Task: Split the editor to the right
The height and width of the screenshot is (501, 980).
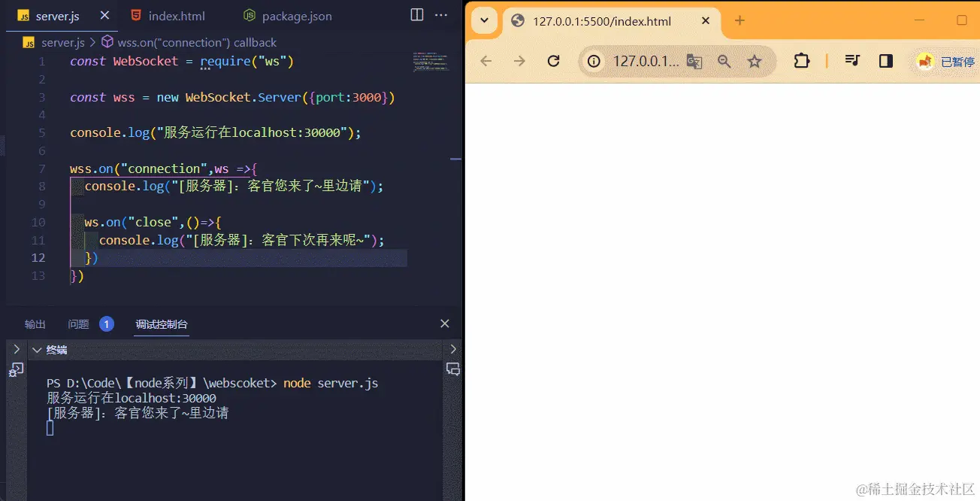Action: click(x=416, y=15)
